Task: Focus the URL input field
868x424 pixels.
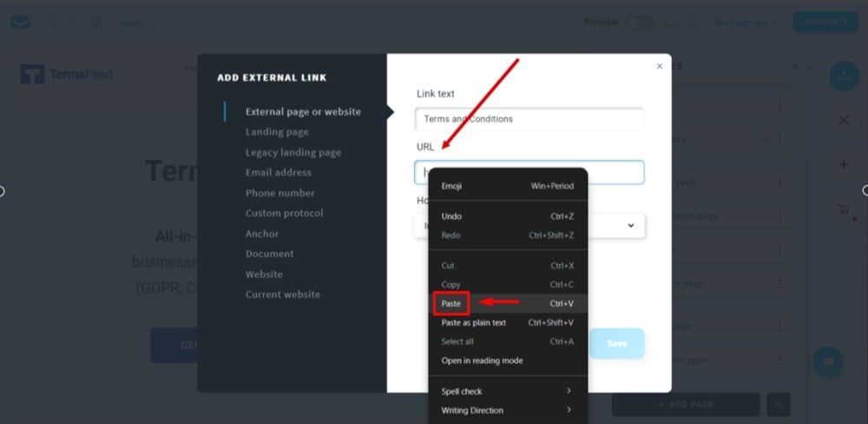Action: (529, 172)
